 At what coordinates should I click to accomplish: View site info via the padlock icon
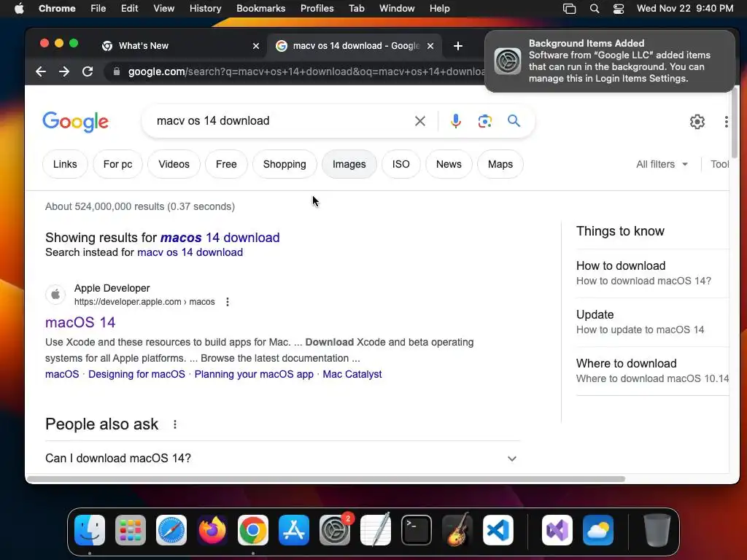click(x=116, y=71)
